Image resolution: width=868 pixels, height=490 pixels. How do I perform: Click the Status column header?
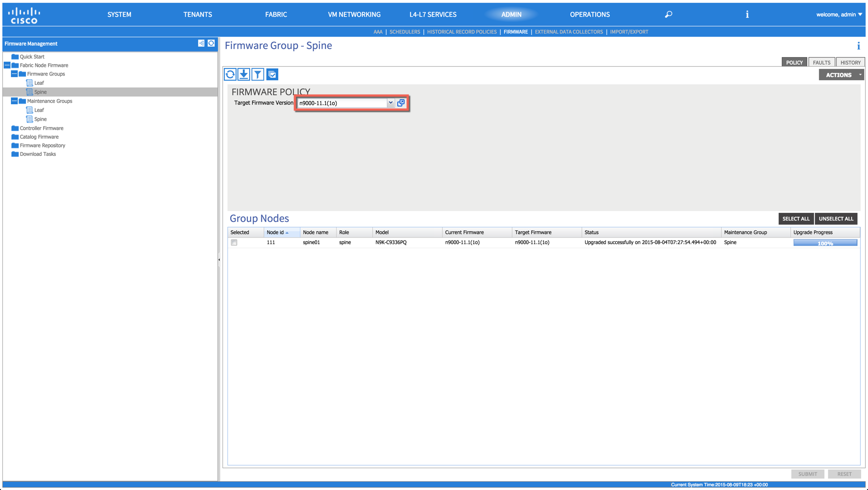(651, 232)
